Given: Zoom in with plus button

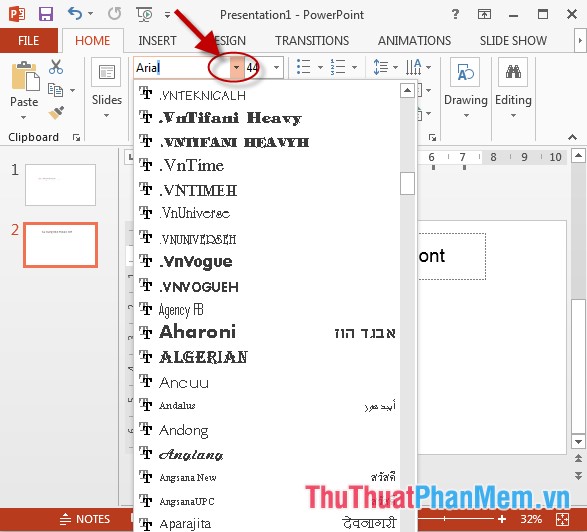Looking at the screenshot, I should [502, 519].
